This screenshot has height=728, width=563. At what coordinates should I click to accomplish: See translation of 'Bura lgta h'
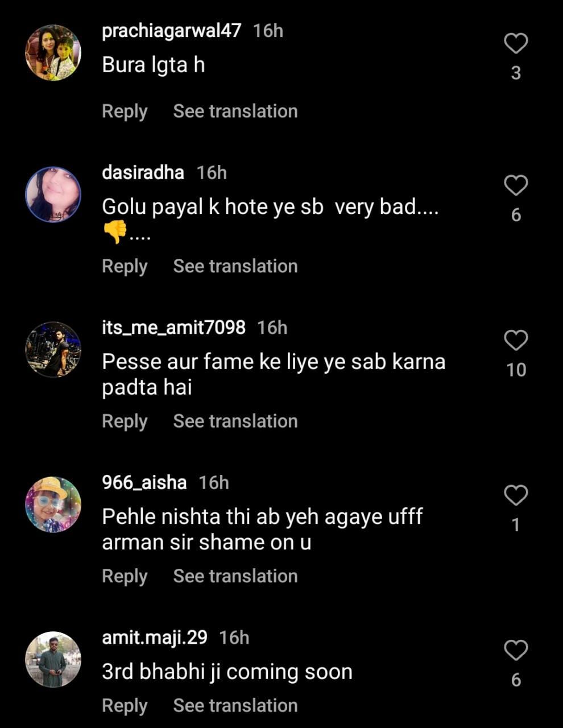pos(235,111)
